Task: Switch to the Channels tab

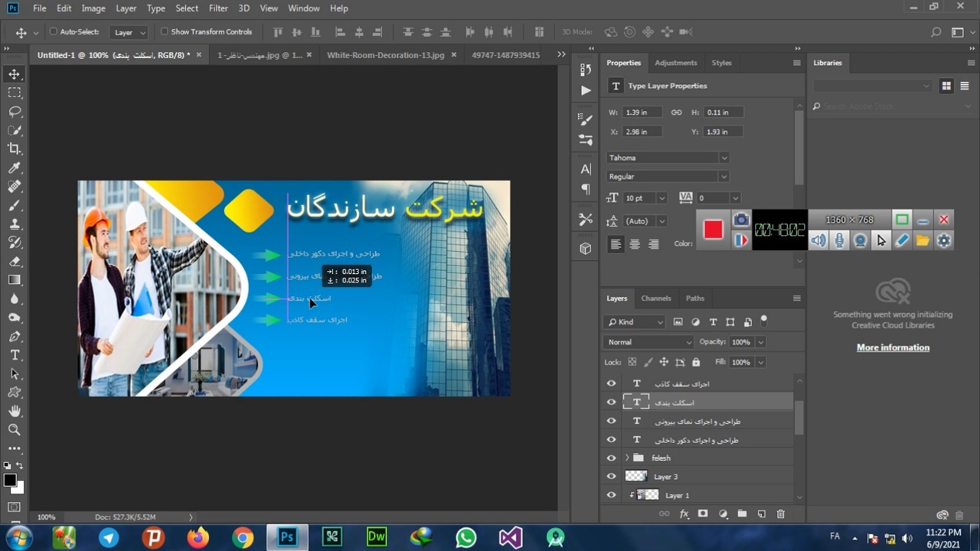Action: pos(655,298)
